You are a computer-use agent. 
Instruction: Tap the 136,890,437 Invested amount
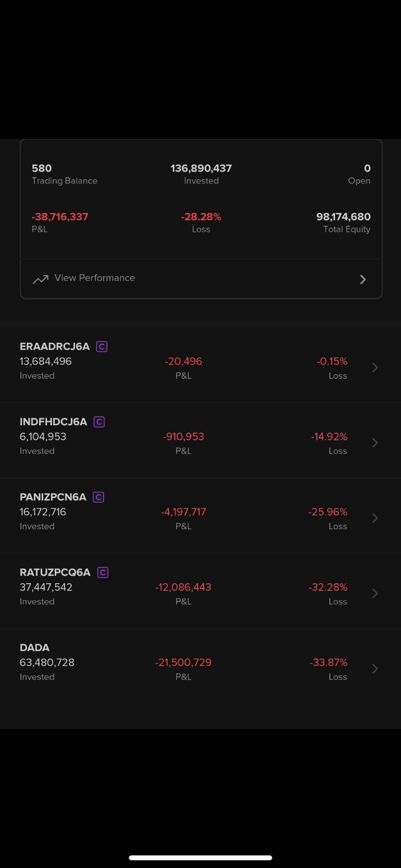201,168
